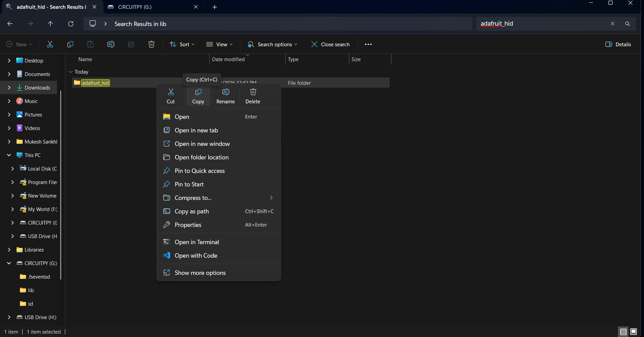This screenshot has height=337, width=644.
Task: Click the Search Results in lib address bar
Action: 278,24
